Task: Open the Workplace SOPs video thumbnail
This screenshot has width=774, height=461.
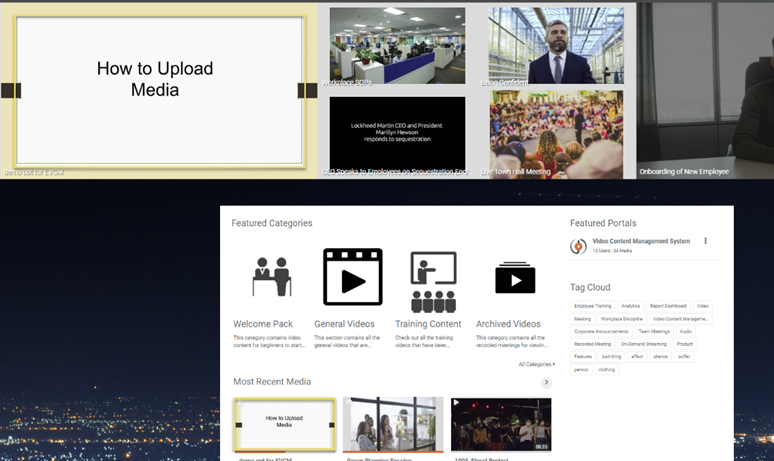Action: coord(397,46)
